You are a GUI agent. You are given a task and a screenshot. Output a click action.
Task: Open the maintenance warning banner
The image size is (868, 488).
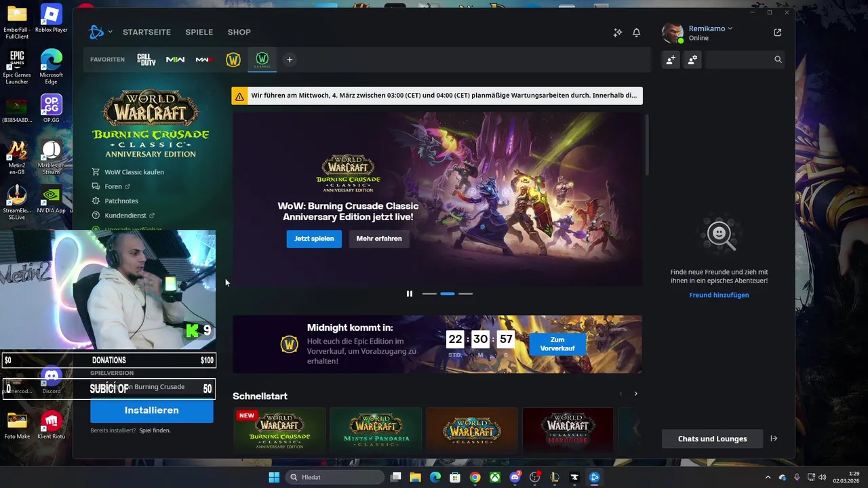(437, 96)
